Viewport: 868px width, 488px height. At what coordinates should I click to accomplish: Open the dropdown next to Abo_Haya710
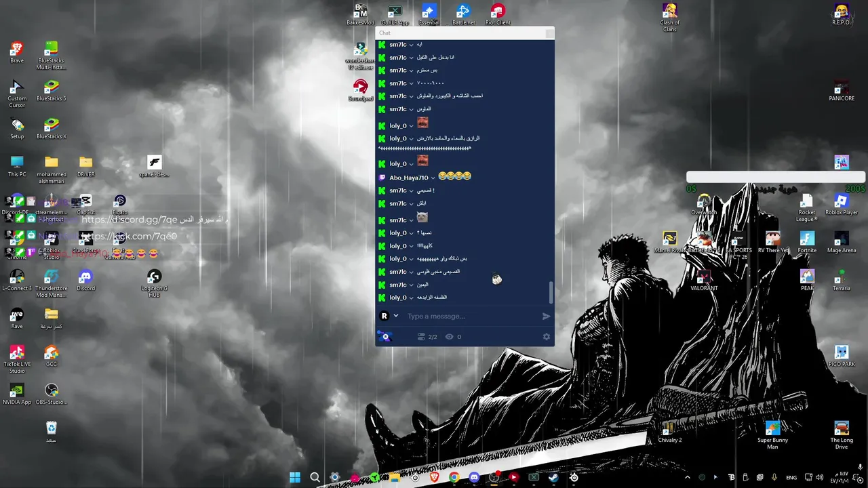click(433, 178)
